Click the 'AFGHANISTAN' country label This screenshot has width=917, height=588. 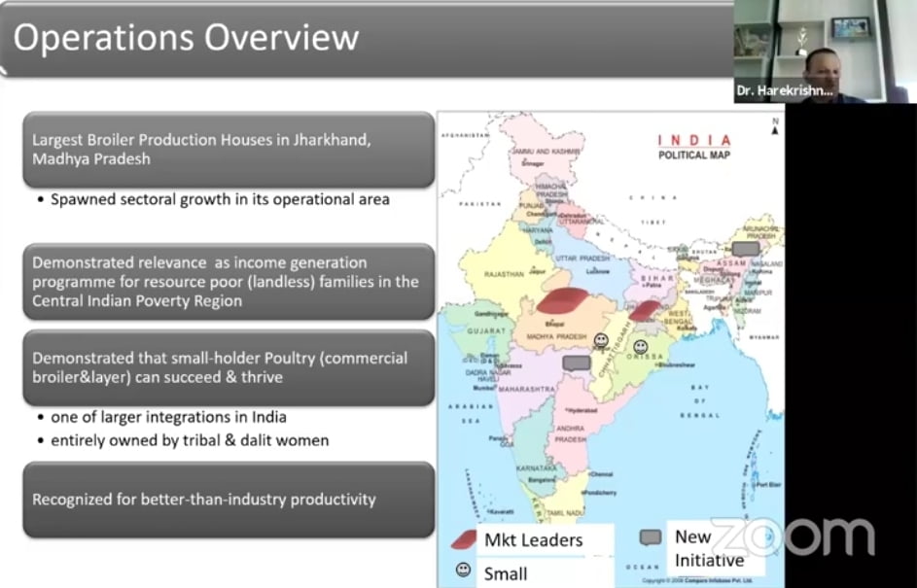coord(465,135)
